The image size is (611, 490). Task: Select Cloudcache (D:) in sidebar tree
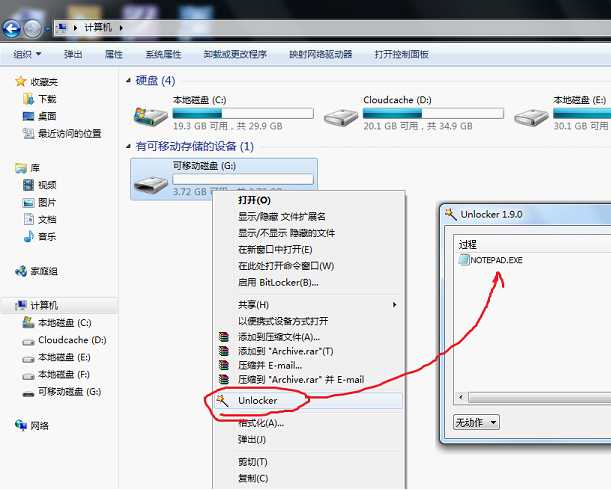click(64, 340)
